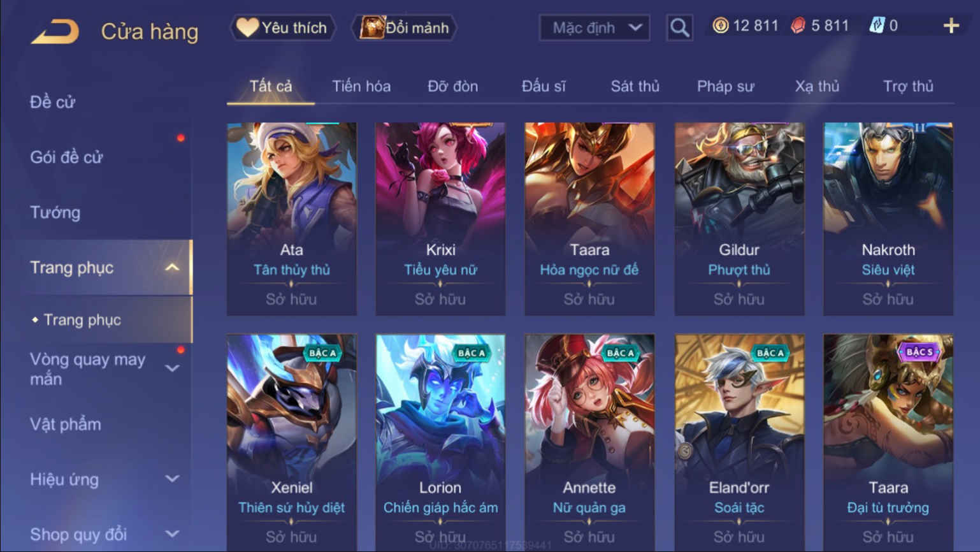Click the red ruby currency icon
The width and height of the screenshot is (980, 552).
click(798, 25)
